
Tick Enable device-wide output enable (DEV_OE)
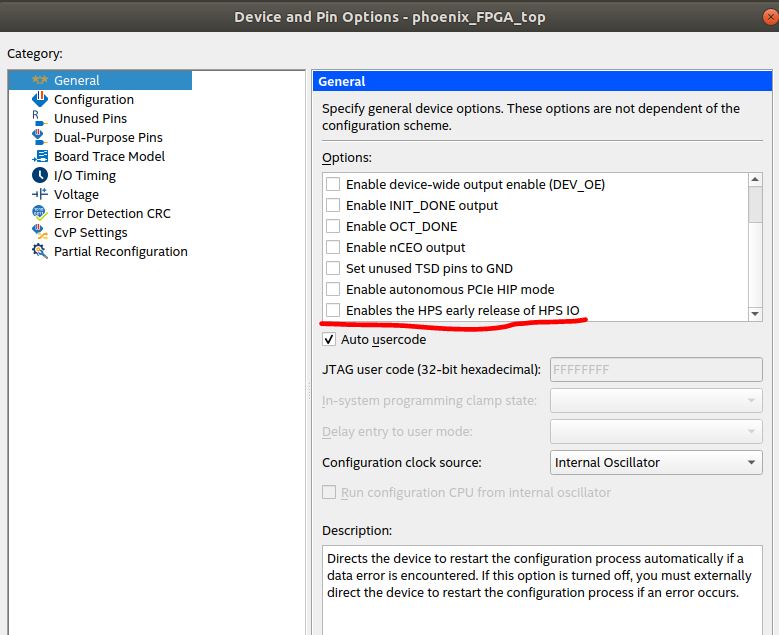[x=333, y=185]
